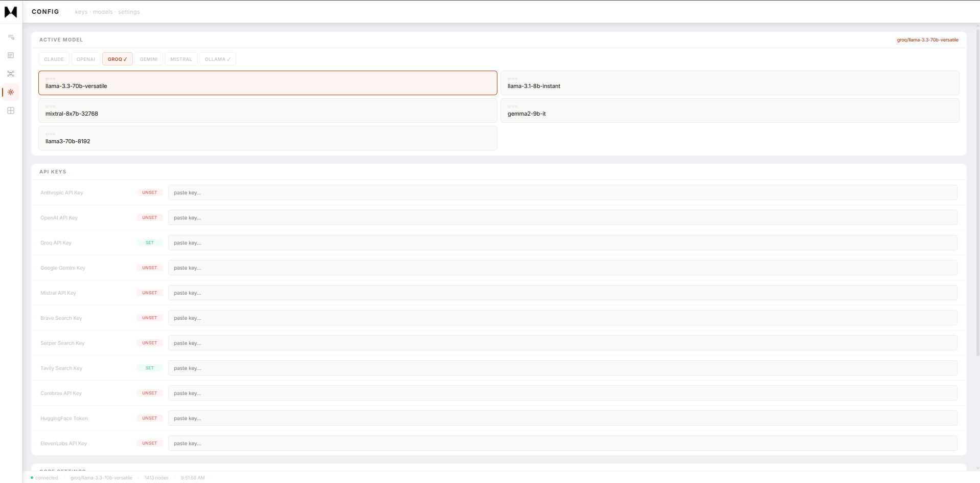Viewport: 980px width, 483px height.
Task: Click the 'Tavily Search Key' label
Action: [61, 368]
